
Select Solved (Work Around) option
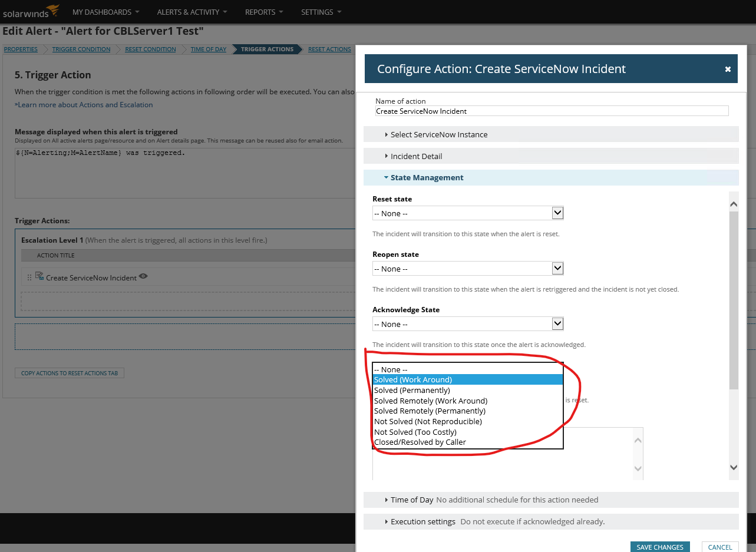(468, 379)
